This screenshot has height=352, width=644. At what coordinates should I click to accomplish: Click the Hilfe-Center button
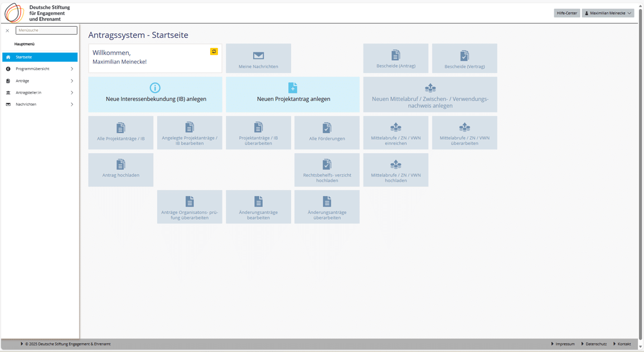click(566, 13)
